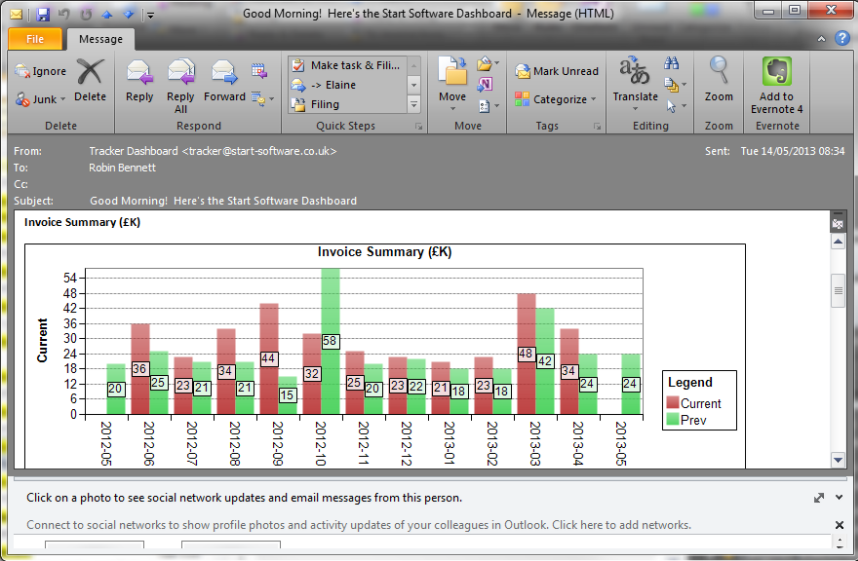Collapse the People Pane chevron
Viewport: 858px width, 561px height.
click(839, 498)
